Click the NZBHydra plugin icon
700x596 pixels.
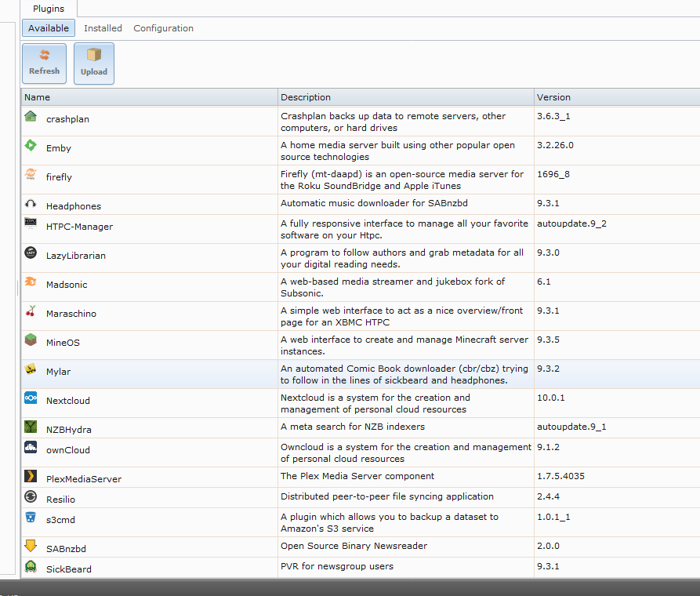[x=31, y=427]
